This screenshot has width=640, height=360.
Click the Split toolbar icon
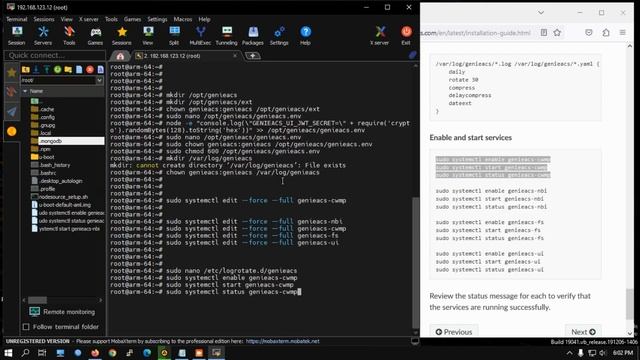click(x=174, y=36)
